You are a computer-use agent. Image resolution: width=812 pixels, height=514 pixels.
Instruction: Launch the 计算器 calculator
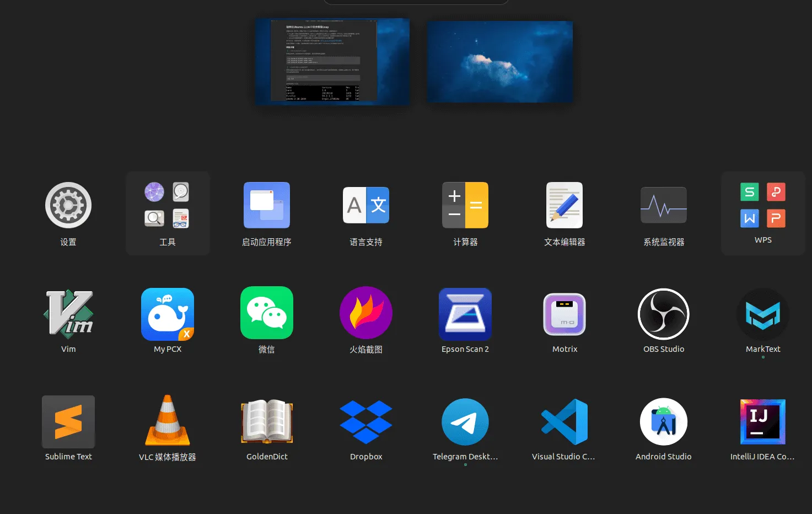coord(465,205)
